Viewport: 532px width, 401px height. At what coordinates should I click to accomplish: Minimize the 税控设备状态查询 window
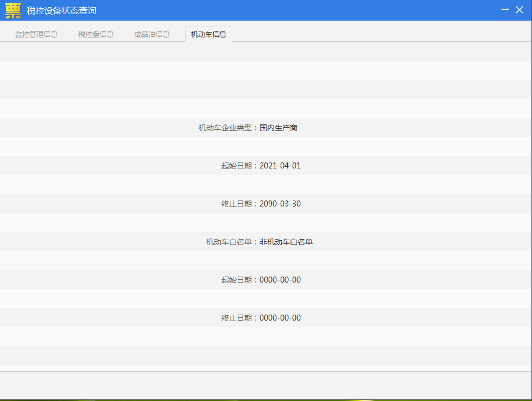[x=505, y=9]
